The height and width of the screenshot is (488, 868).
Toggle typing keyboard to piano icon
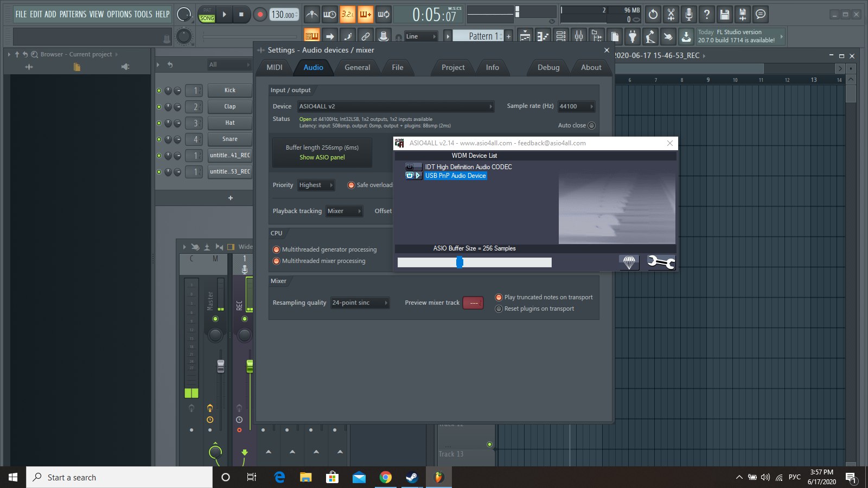[x=311, y=36]
